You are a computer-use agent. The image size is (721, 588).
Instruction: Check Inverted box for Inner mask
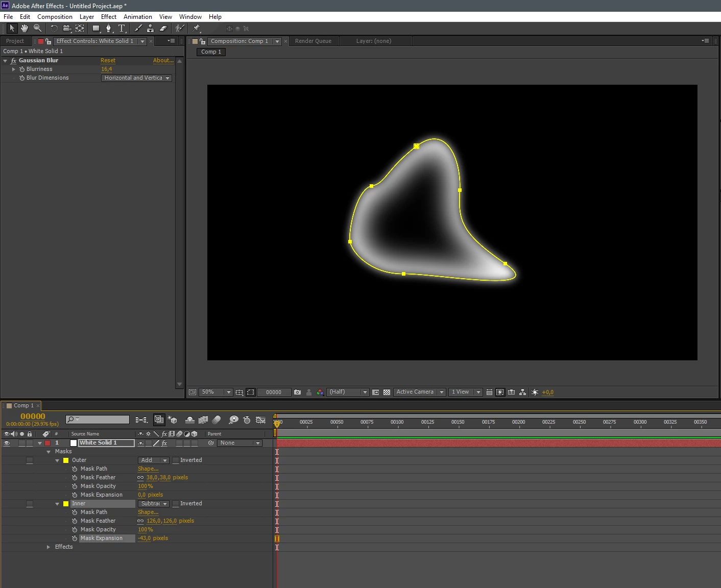[176, 504]
